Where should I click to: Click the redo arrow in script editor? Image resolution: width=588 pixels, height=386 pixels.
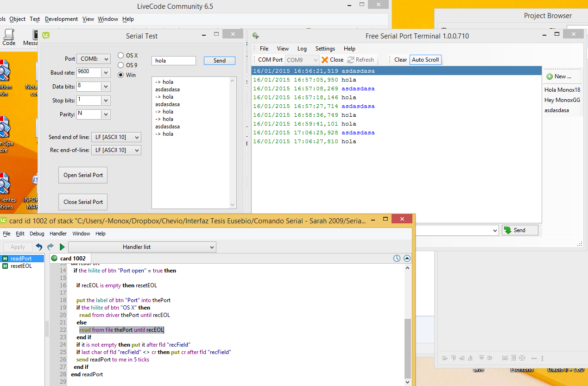[x=51, y=247]
